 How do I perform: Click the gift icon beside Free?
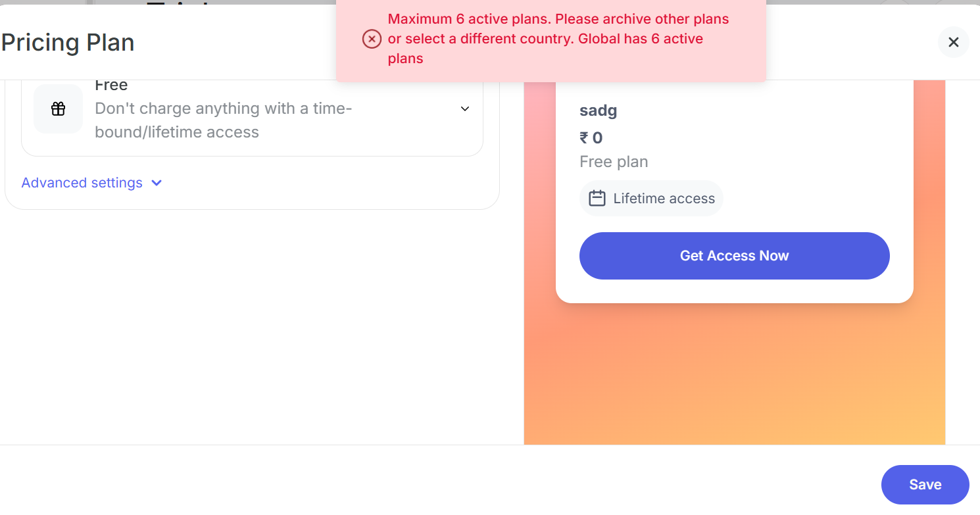(x=58, y=109)
